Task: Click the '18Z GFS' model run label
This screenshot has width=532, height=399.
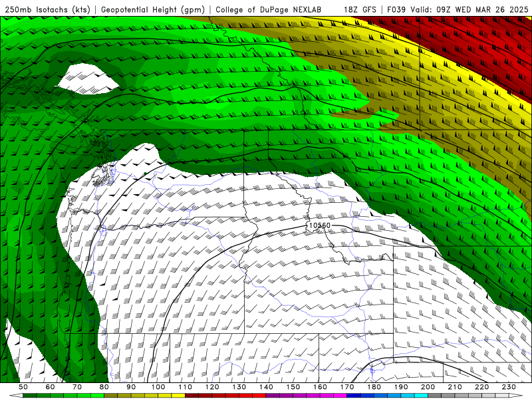Action: [x=360, y=10]
